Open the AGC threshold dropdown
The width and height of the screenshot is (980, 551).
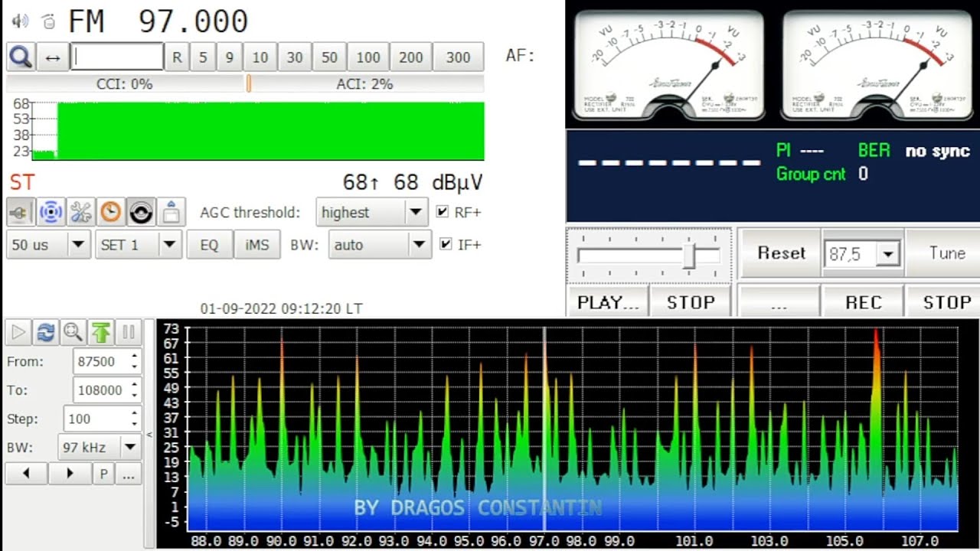coord(371,212)
